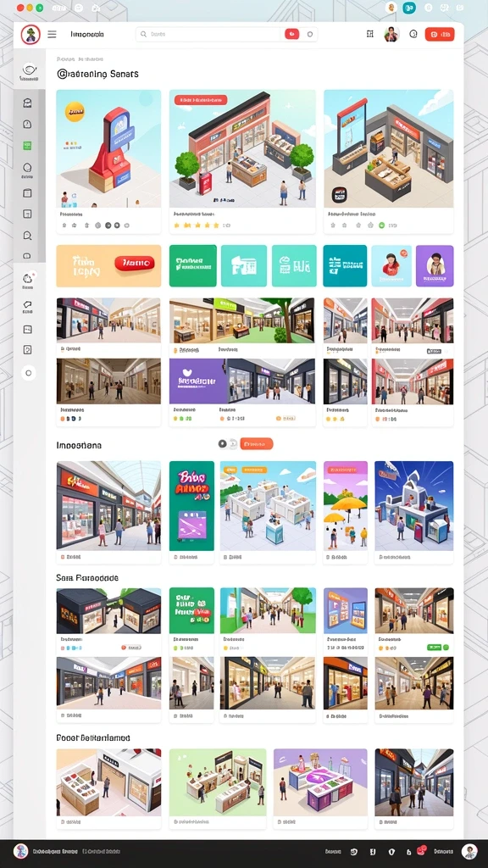Open the light-blue tile showing woman in red
Viewport: 488px width, 868px height.
391,265
